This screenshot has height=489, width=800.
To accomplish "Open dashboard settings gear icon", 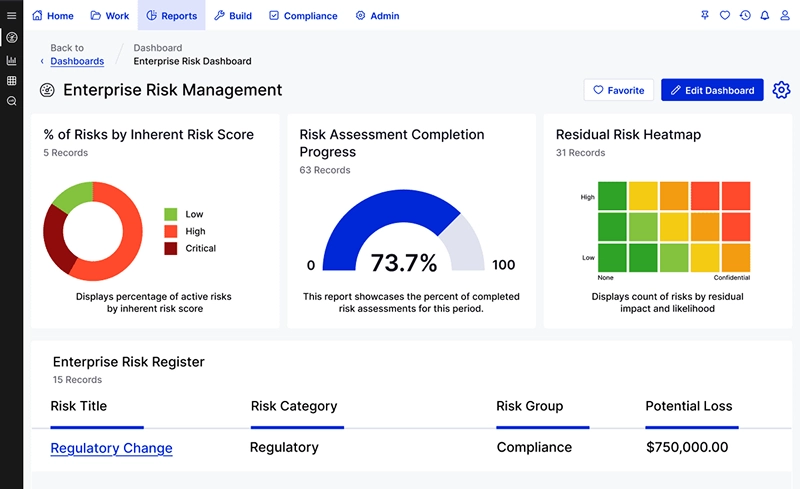I will pos(781,90).
